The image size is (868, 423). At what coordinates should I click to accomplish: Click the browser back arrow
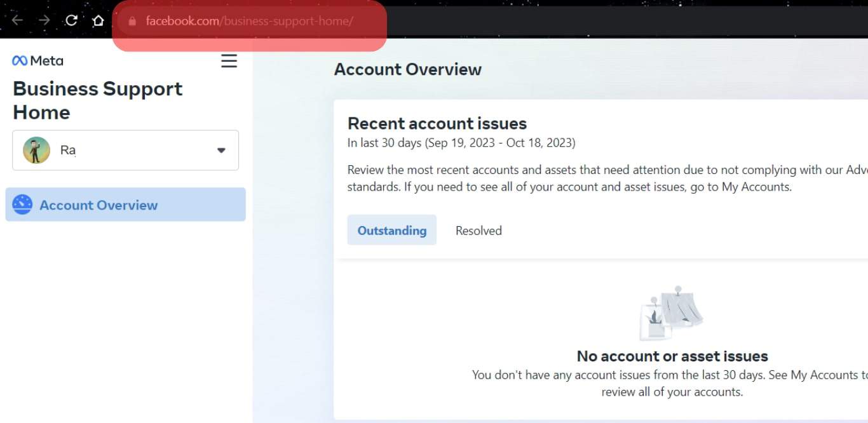pos(17,20)
